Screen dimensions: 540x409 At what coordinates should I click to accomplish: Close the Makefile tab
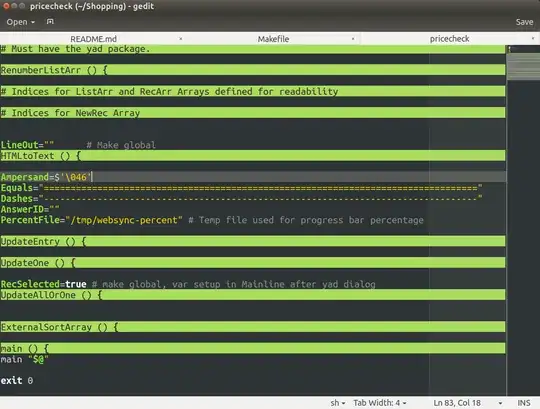(x=353, y=39)
